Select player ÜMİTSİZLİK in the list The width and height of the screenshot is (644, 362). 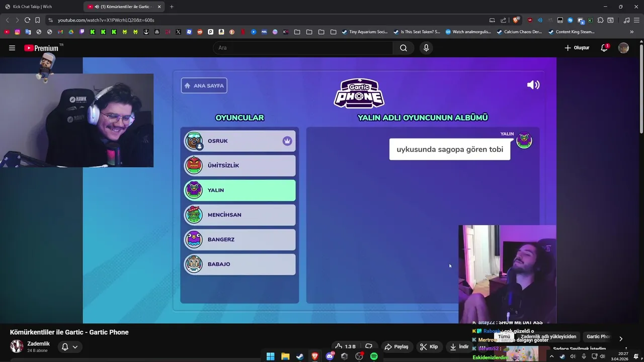coord(239,165)
